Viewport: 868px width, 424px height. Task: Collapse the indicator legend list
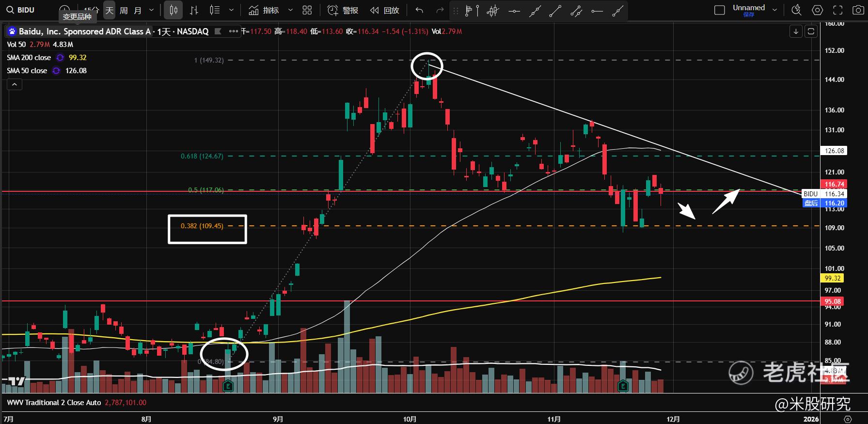(x=15, y=84)
